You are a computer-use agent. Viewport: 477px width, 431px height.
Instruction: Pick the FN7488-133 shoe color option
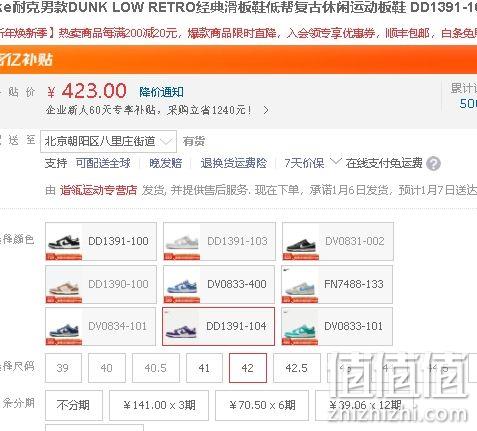click(337, 284)
